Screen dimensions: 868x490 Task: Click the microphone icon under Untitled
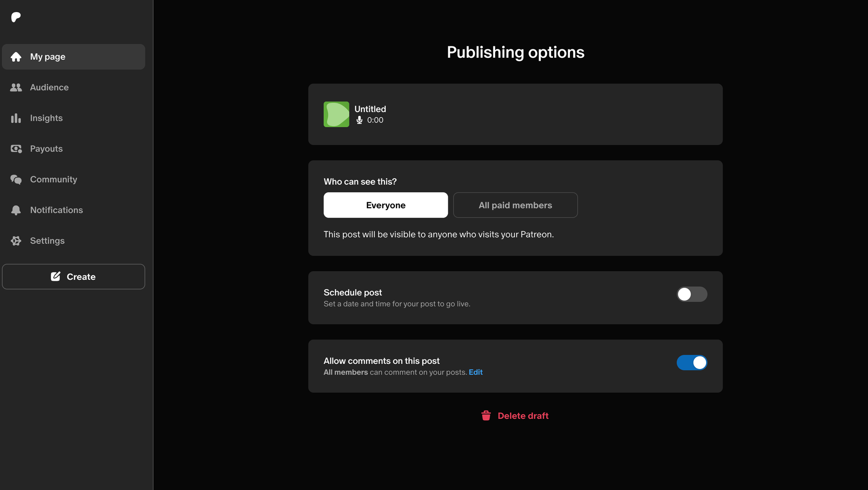click(x=359, y=120)
